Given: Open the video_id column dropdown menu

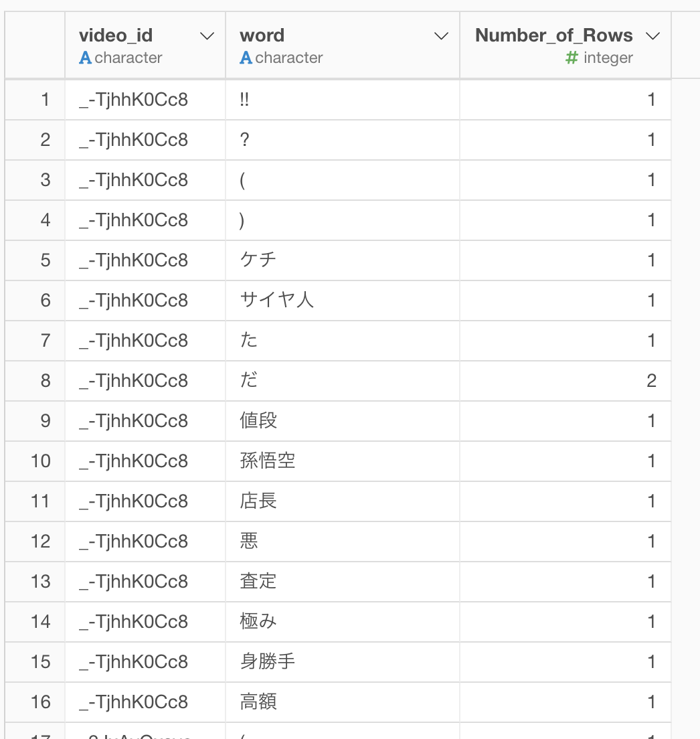Looking at the screenshot, I should pos(207,36).
